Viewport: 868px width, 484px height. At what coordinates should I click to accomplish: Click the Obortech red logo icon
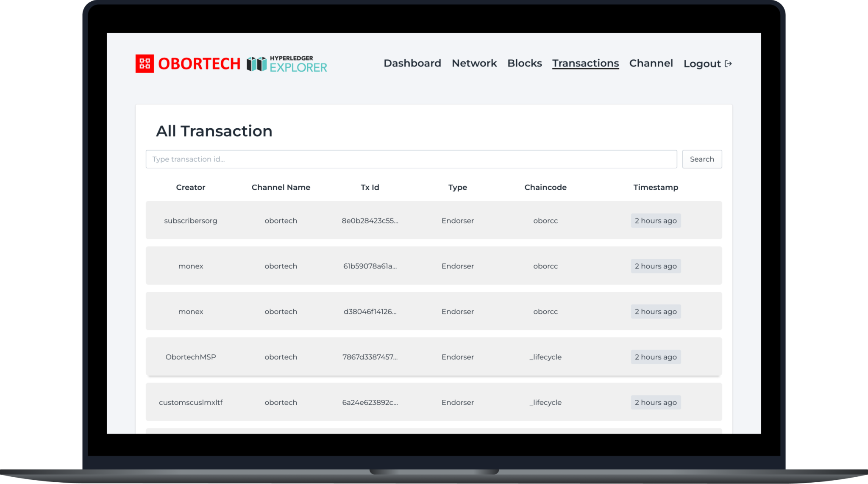click(145, 64)
